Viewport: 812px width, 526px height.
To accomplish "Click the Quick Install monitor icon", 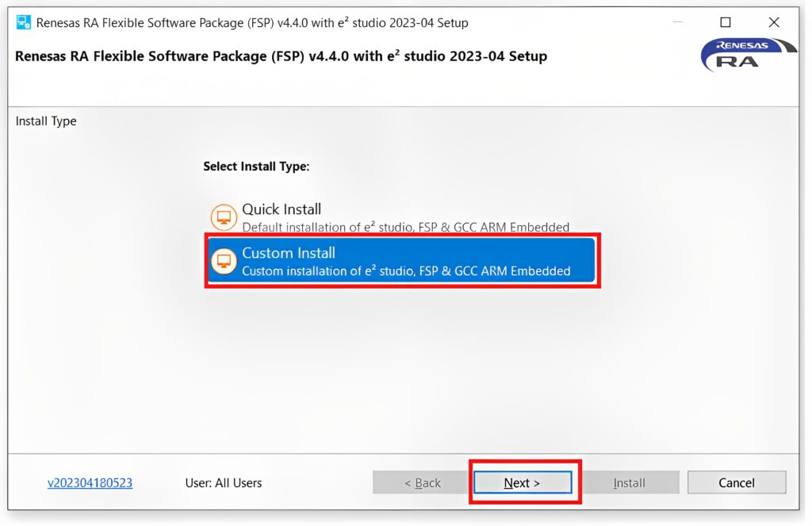I will click(223, 217).
